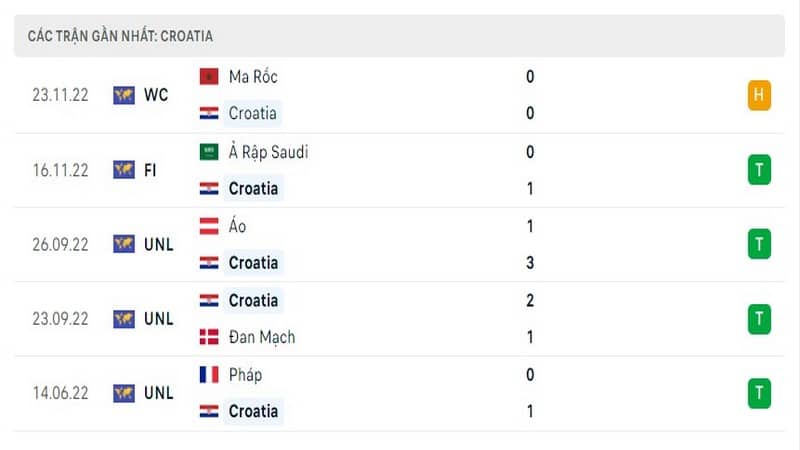Click the Austria flag icon
This screenshot has width=800, height=450.
[209, 226]
